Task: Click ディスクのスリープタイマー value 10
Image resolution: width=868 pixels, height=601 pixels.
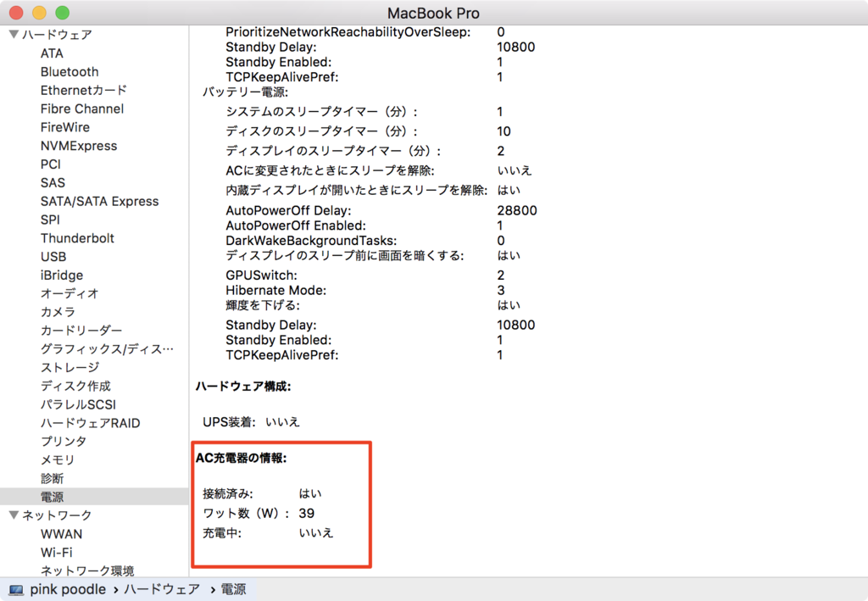Action: click(x=504, y=131)
